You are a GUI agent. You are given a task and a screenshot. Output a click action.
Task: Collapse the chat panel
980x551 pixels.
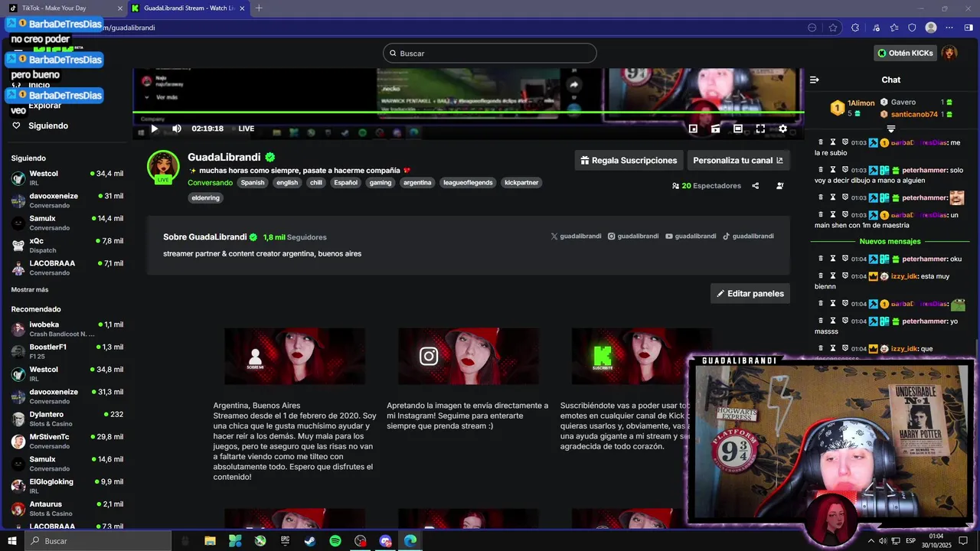click(x=815, y=80)
